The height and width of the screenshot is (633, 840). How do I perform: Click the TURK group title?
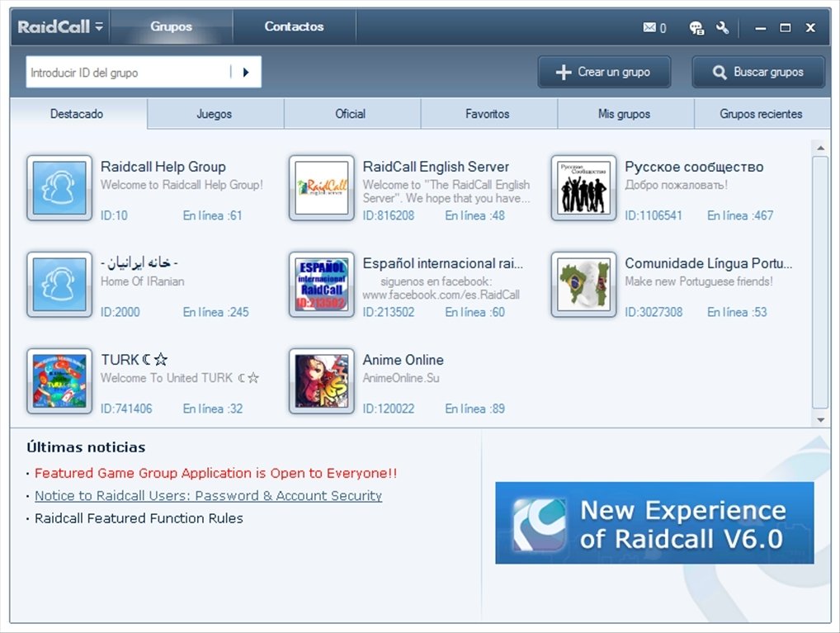click(134, 360)
